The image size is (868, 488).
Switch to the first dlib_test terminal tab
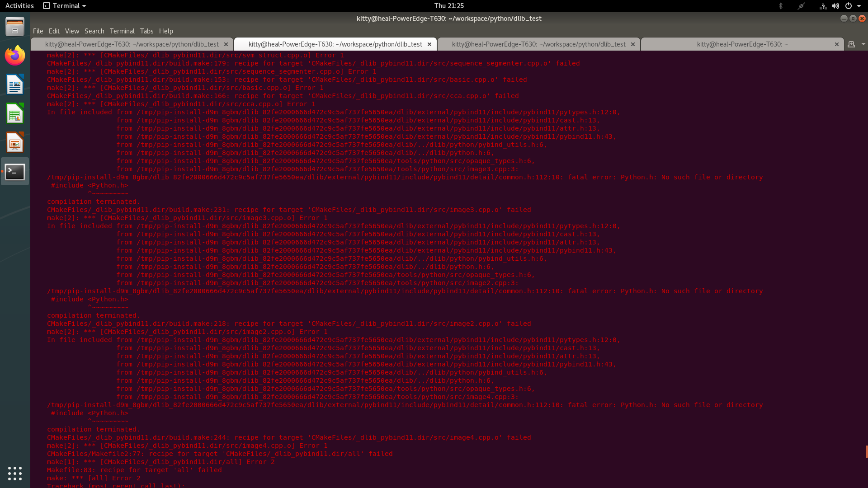[132, 44]
